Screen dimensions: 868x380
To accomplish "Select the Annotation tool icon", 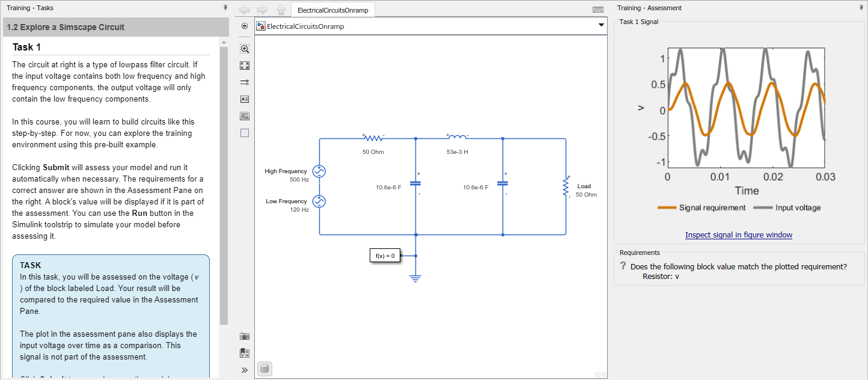I will (x=244, y=99).
